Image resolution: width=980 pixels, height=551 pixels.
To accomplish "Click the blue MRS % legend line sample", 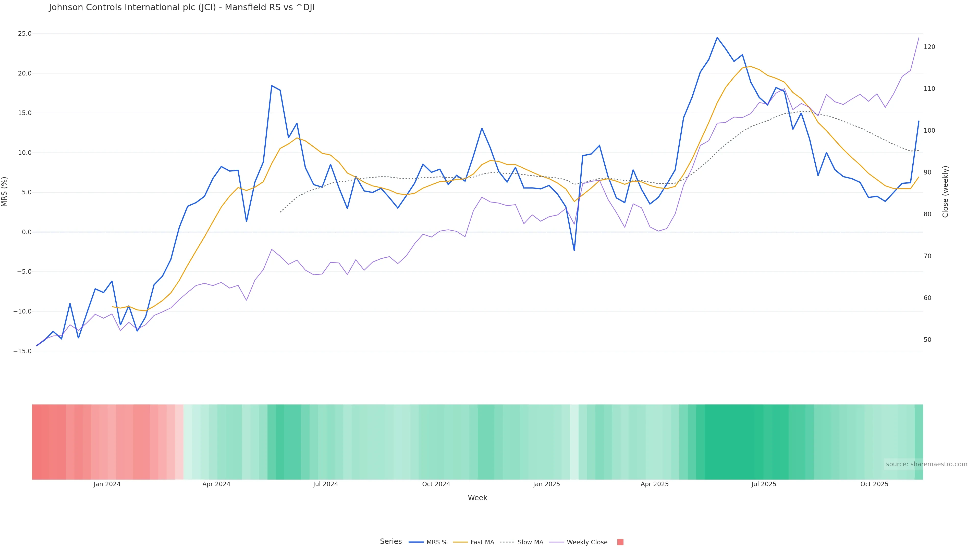I will pos(416,542).
